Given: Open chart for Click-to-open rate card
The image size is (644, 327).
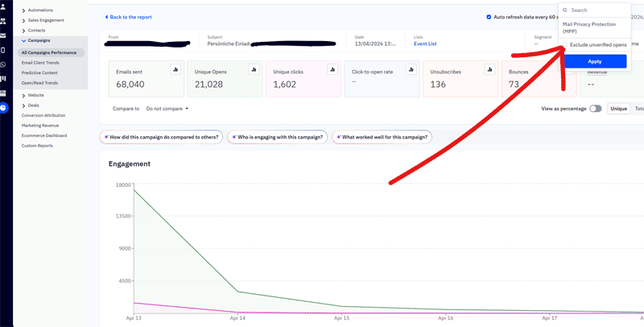Looking at the screenshot, I should point(411,69).
